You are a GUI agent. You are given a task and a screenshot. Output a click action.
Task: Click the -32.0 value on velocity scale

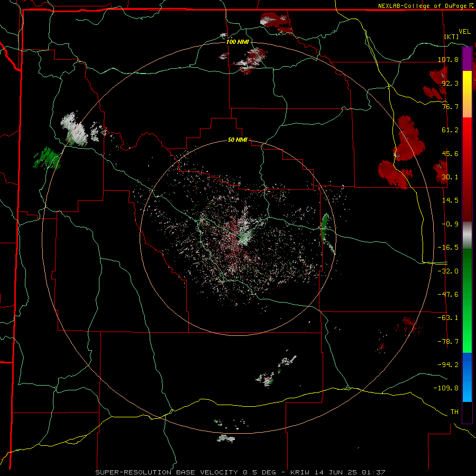coord(448,271)
